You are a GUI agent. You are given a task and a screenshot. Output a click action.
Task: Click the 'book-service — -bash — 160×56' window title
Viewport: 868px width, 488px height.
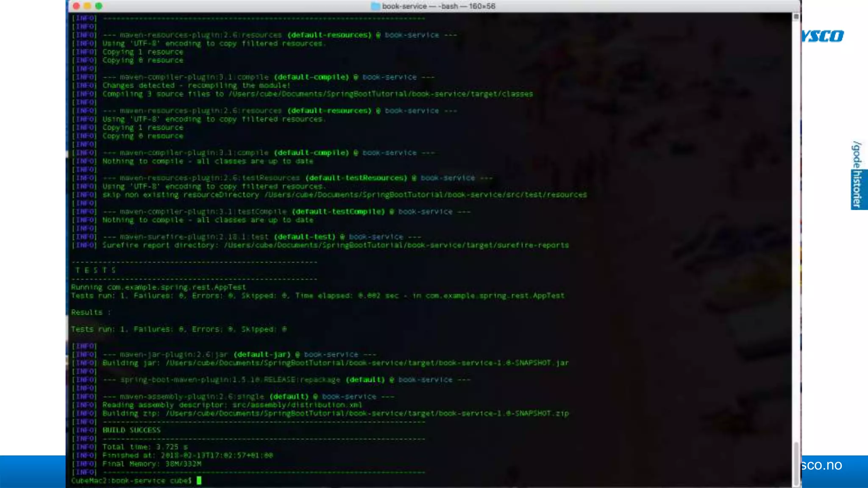point(438,6)
